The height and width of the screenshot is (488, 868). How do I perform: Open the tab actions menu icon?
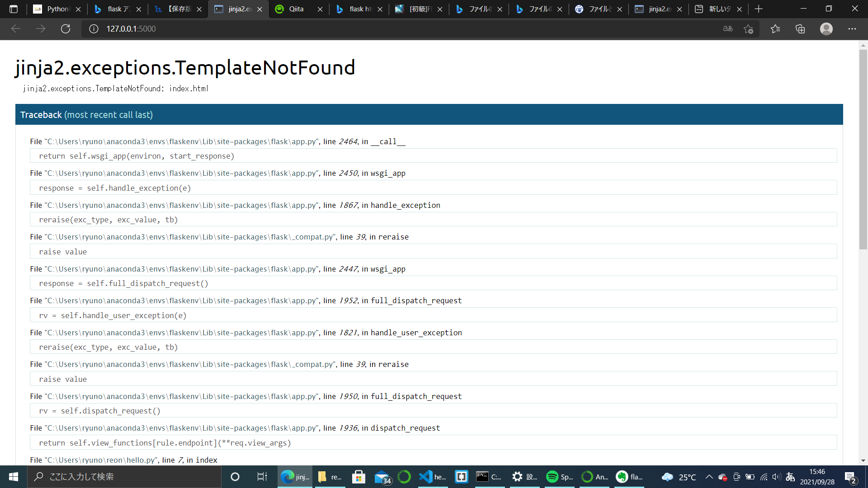pyautogui.click(x=14, y=9)
